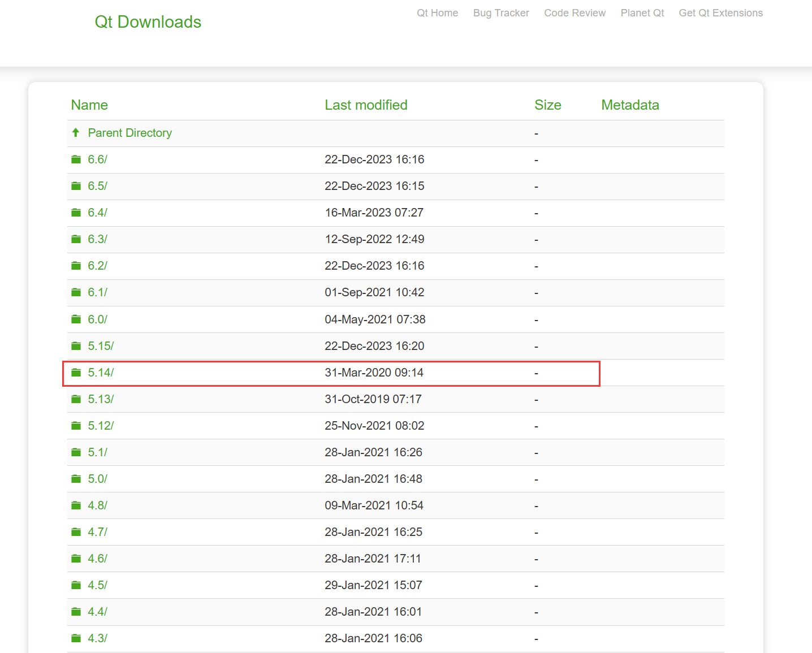Go up via Parent Directory link
This screenshot has height=653, width=812.
[130, 133]
